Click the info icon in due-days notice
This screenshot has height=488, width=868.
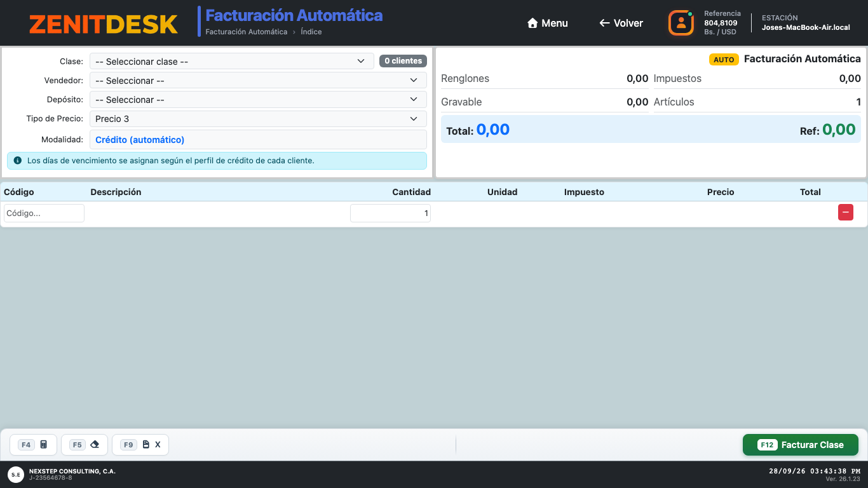point(17,161)
